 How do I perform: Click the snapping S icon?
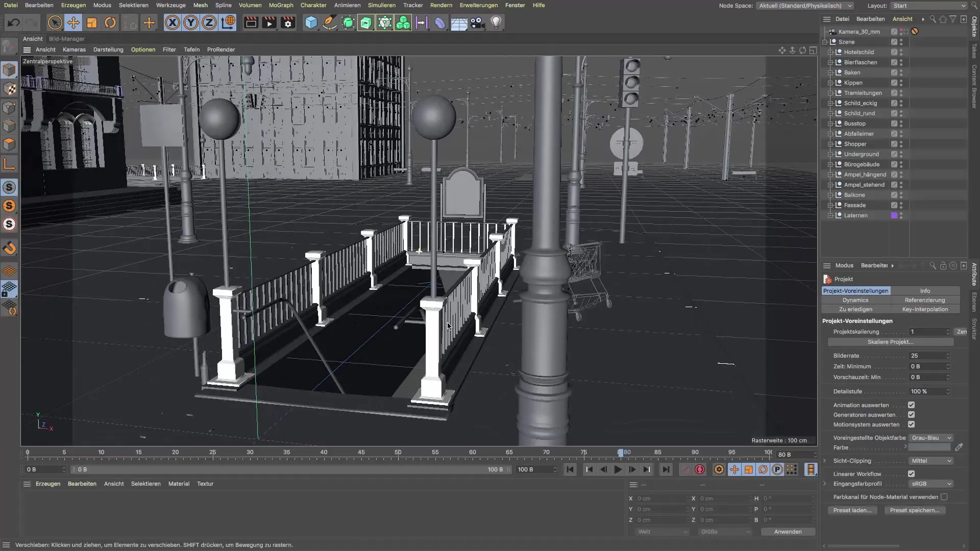(9, 187)
